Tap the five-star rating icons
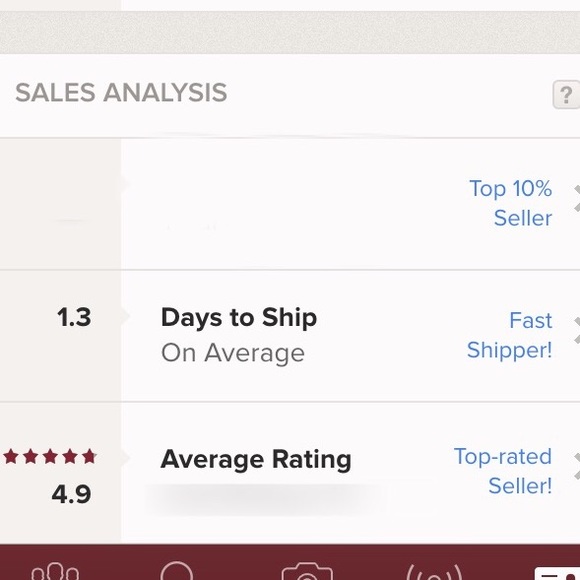The width and height of the screenshot is (580, 580). tap(50, 456)
